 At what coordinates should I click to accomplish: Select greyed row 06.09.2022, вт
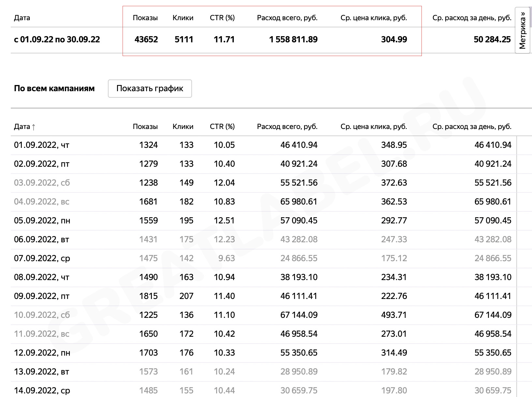point(264,239)
